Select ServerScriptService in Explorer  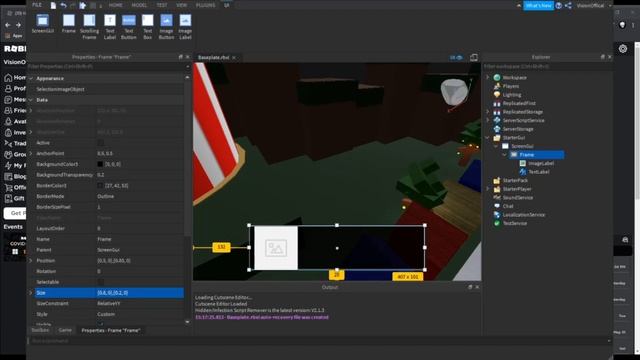click(x=523, y=120)
